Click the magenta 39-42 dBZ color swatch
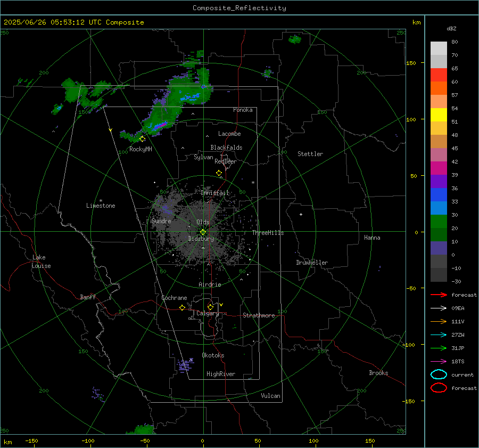 [x=439, y=168]
